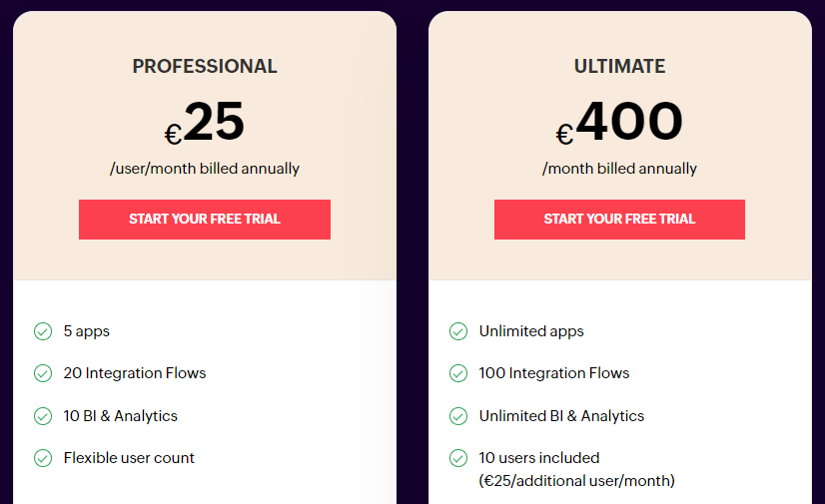825x504 pixels.
Task: Start free trial for Ultimate plan
Action: click(x=619, y=220)
